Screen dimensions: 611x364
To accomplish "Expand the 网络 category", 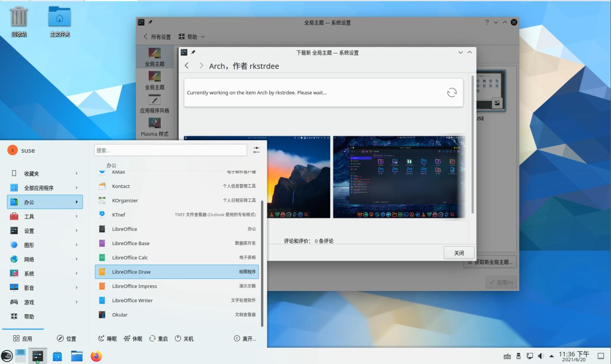I will coord(45,259).
